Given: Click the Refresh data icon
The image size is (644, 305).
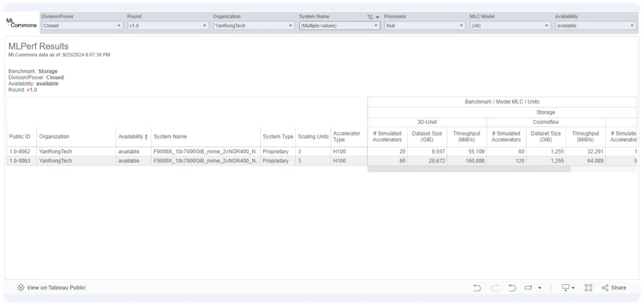Looking at the screenshot, I should 528,288.
